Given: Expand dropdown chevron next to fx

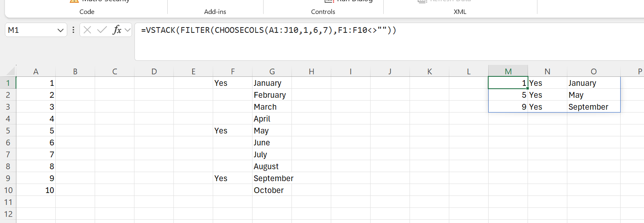Looking at the screenshot, I should 127,30.
